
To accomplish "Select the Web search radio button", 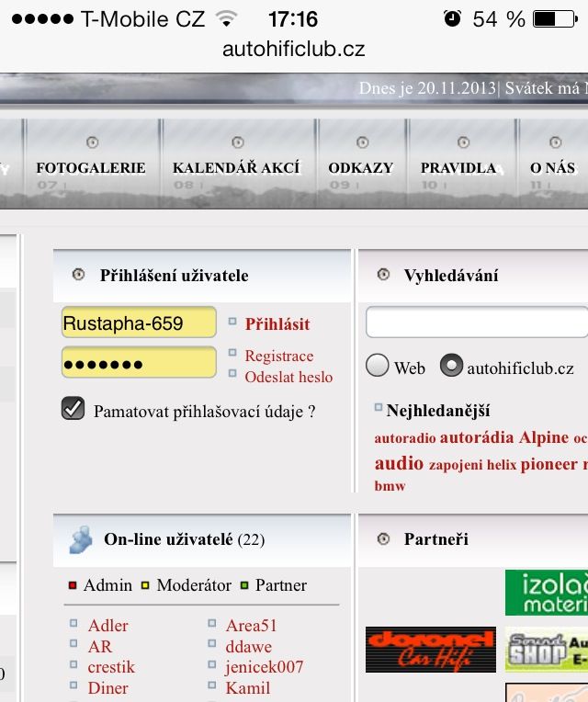I will coord(378,365).
